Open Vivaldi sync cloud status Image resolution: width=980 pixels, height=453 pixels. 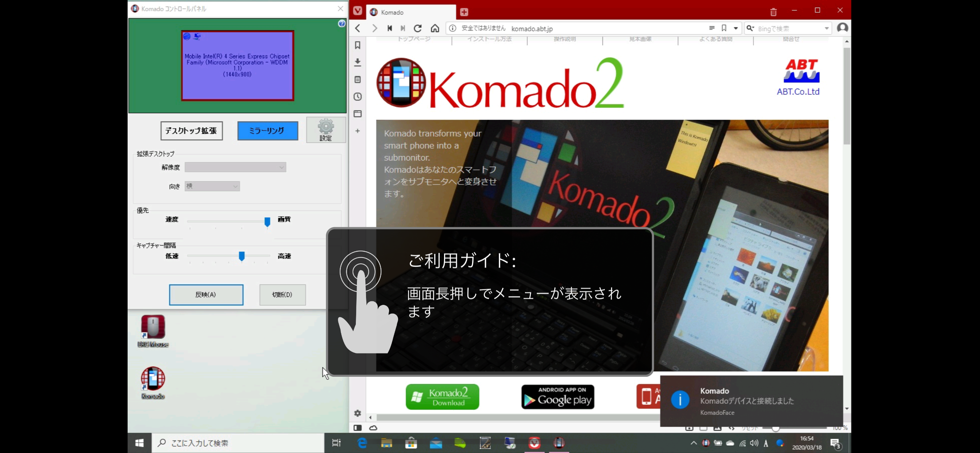(x=373, y=428)
